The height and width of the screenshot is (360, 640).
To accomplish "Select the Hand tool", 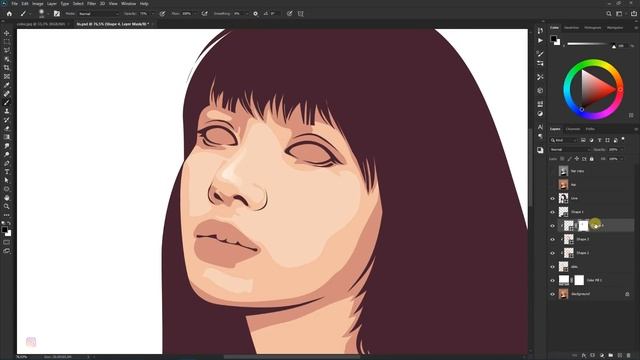I will (x=7, y=198).
